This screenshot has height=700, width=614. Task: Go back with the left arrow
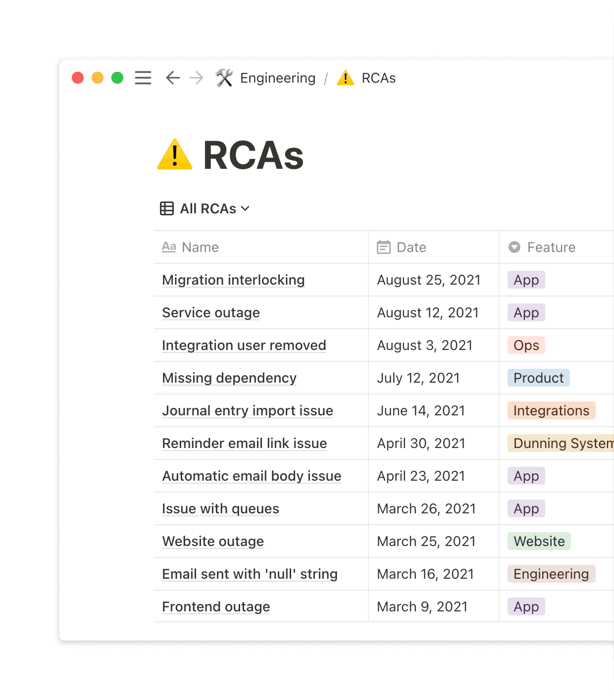pos(172,78)
